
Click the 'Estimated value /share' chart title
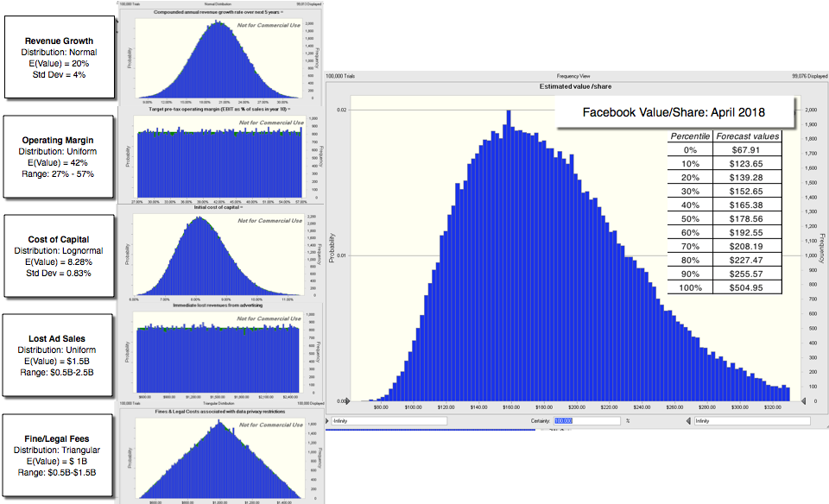click(575, 86)
